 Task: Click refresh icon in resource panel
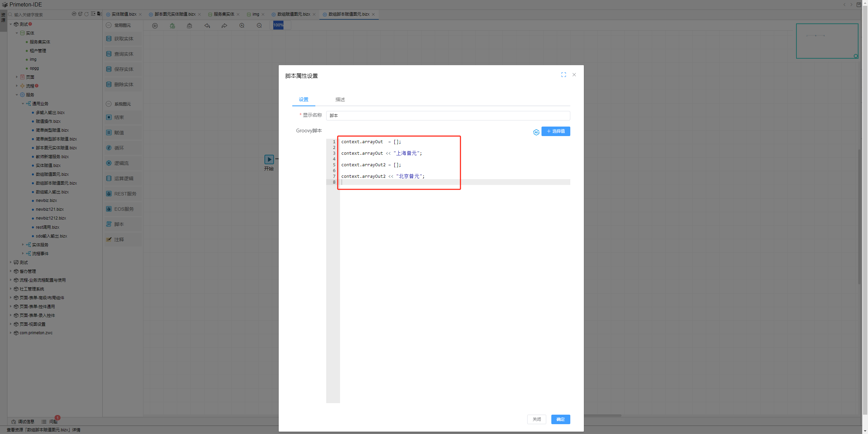86,14
